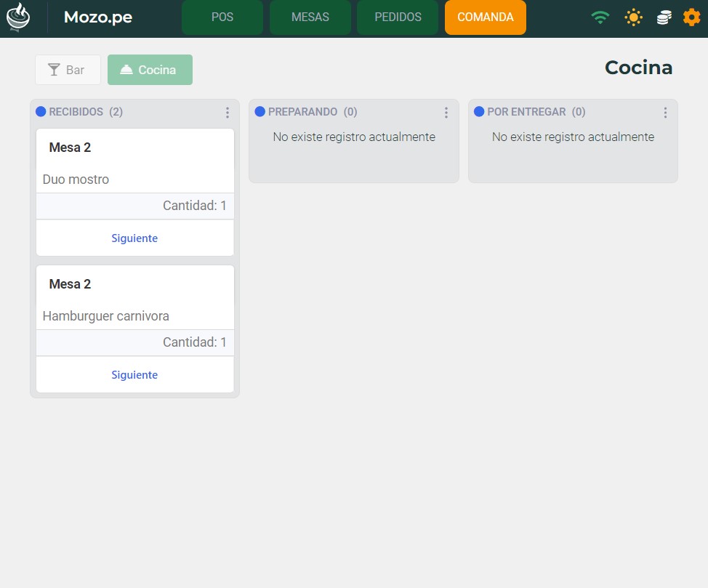708x588 pixels.
Task: Click the blue dot beside RECIBIDOS
Action: click(x=41, y=112)
